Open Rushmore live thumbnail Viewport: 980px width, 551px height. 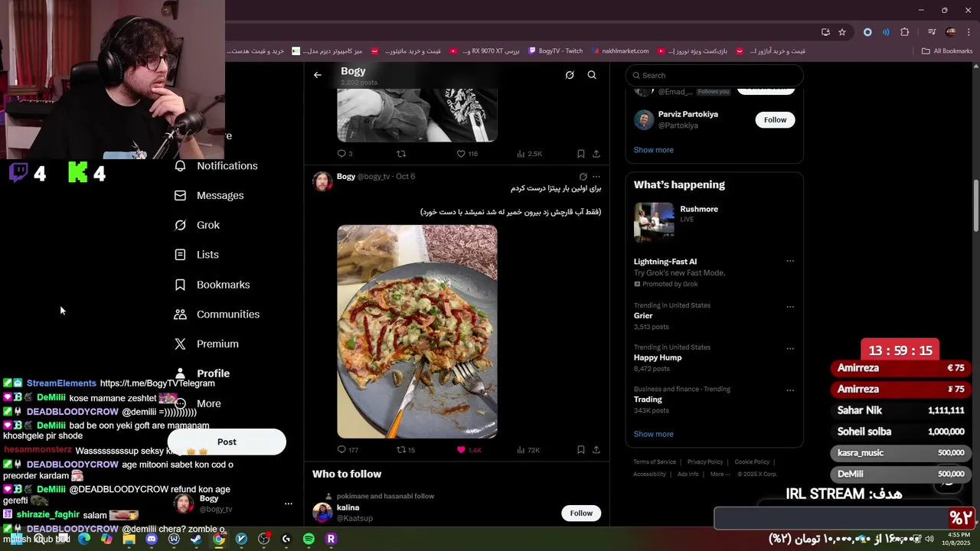654,222
